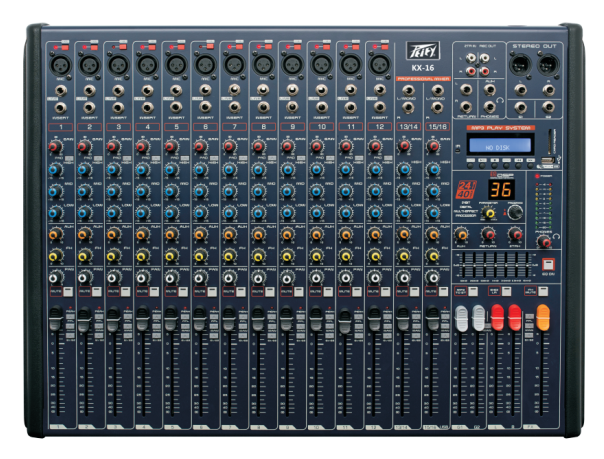This screenshot has width=604, height=459.
Task: Click the SD card slot
Action: [x=550, y=142]
